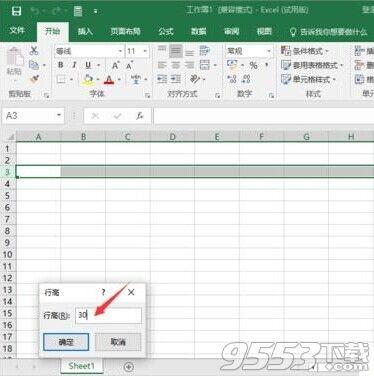Click the help question mark in dialog

(103, 293)
